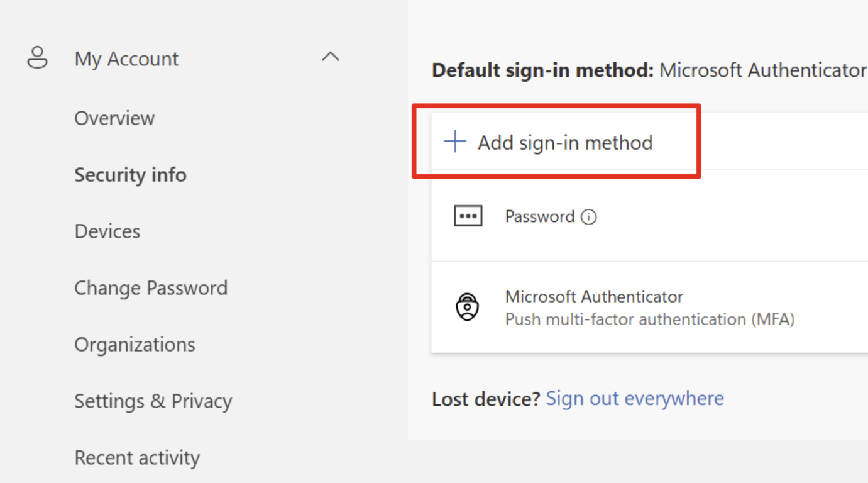Click Push multi-factor authentication (MFA) description

coord(650,319)
